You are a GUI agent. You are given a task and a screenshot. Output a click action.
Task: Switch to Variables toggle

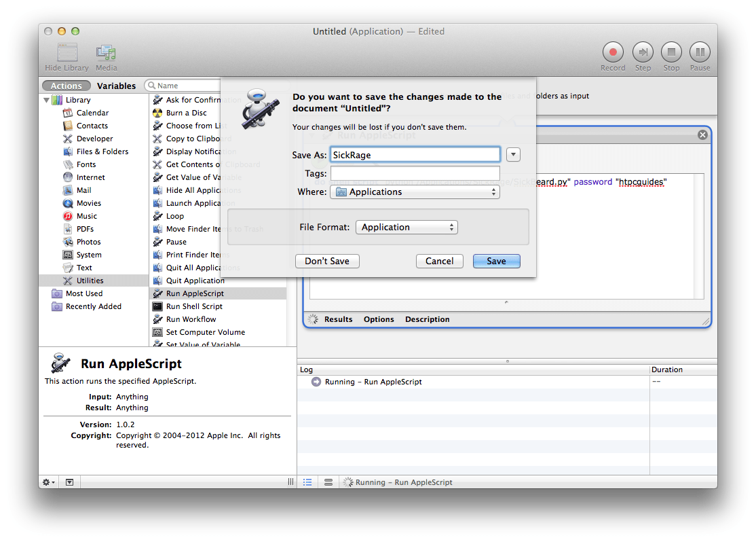click(x=116, y=86)
